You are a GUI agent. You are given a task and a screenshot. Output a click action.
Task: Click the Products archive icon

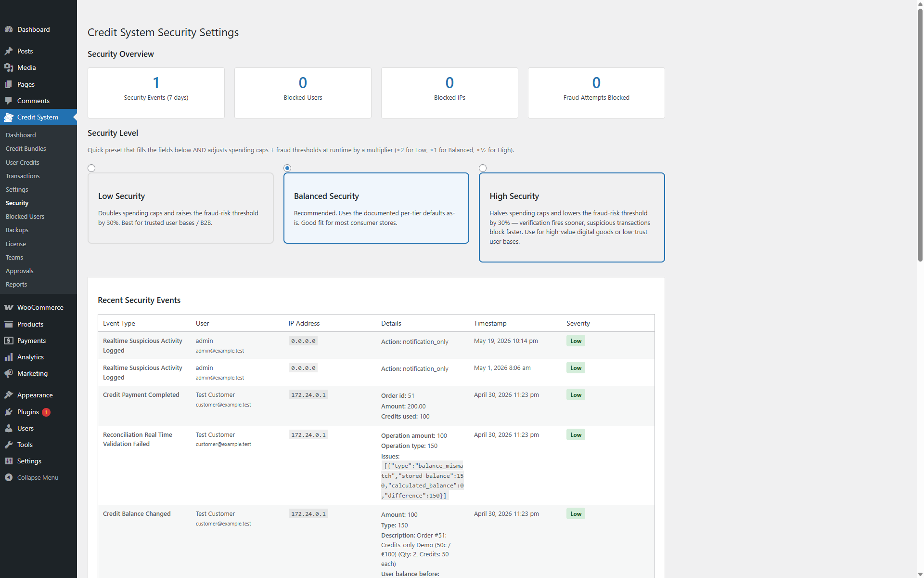click(x=9, y=324)
